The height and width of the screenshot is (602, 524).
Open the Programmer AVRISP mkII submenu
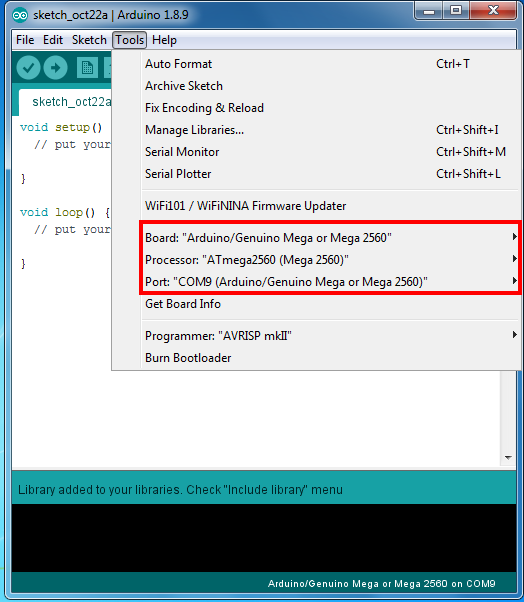331,336
